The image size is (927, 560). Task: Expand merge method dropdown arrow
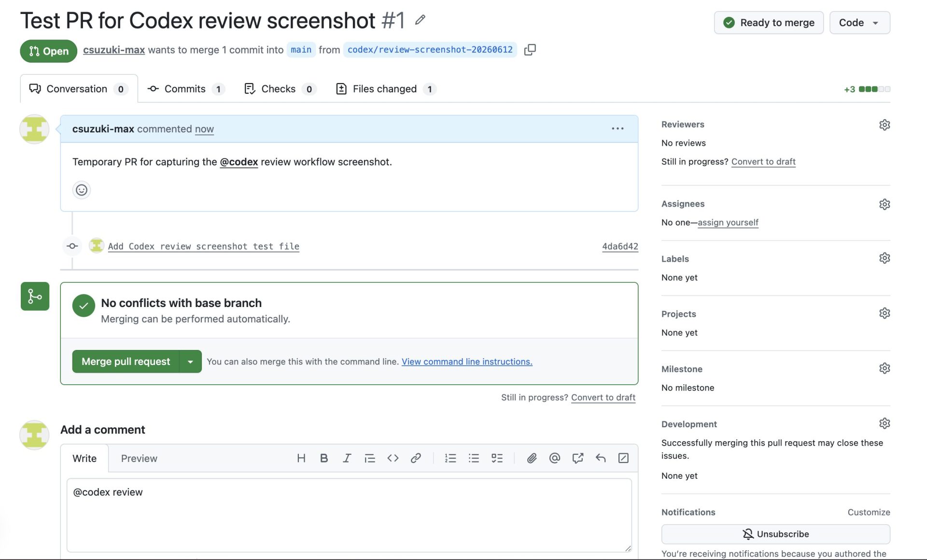tap(190, 362)
